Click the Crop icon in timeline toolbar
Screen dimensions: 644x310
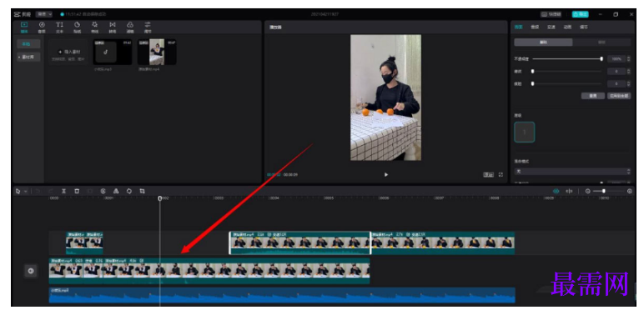tap(142, 191)
